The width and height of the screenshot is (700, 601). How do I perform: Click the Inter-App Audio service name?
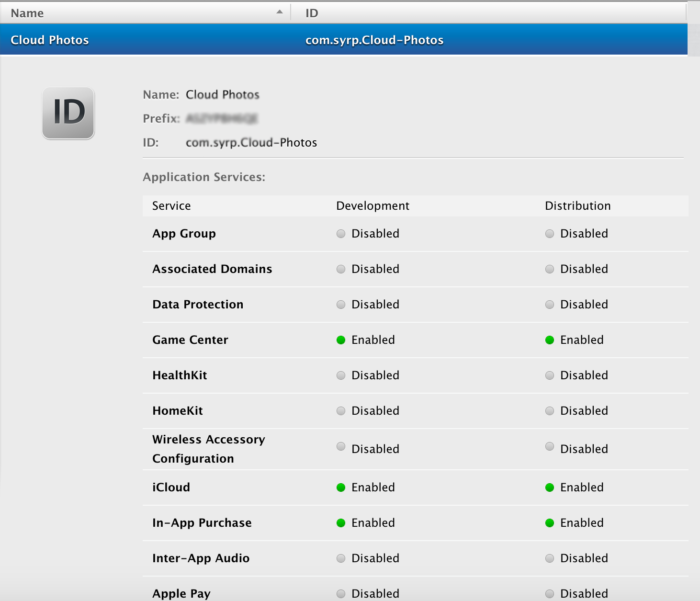tap(201, 558)
